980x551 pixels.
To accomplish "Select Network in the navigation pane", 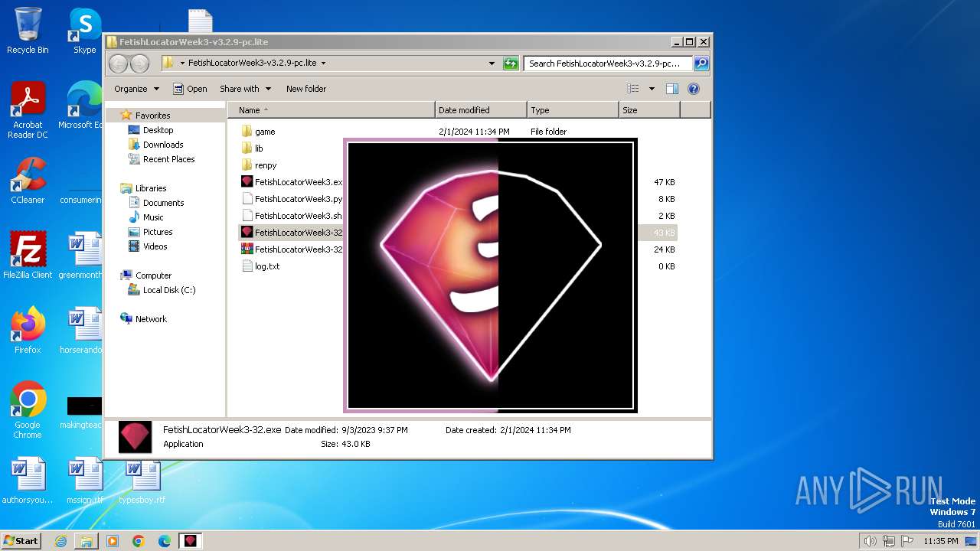I will tap(151, 319).
